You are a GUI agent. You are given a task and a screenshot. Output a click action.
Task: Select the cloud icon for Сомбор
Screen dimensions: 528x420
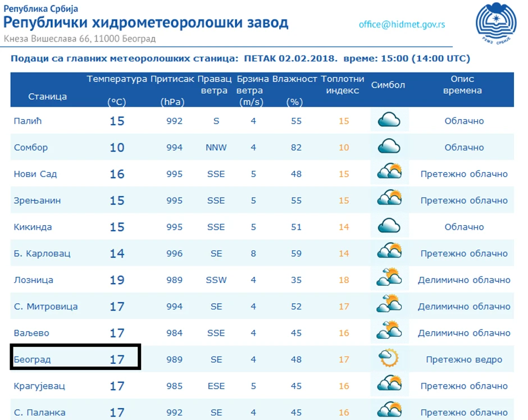388,146
